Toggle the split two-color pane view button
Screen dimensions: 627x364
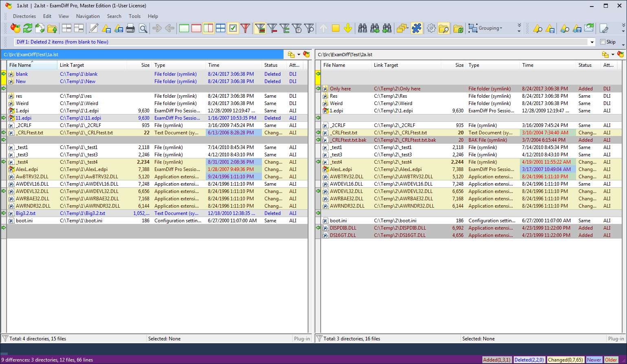point(209,28)
